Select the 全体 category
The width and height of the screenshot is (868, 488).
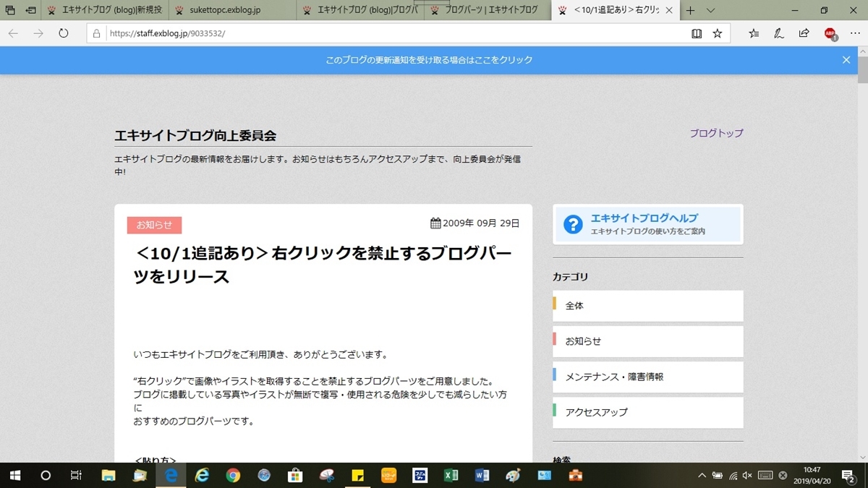[x=648, y=306]
